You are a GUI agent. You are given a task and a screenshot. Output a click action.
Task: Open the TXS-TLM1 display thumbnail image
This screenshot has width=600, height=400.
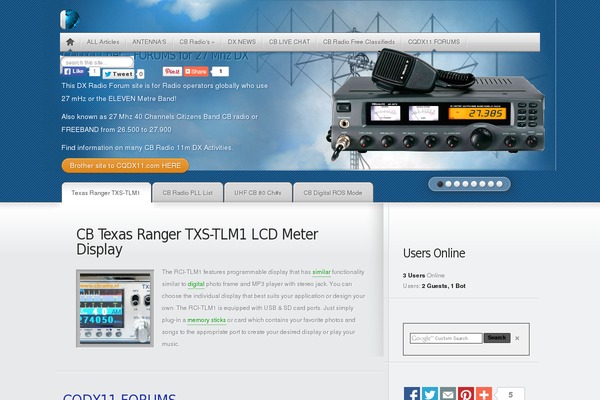click(115, 309)
